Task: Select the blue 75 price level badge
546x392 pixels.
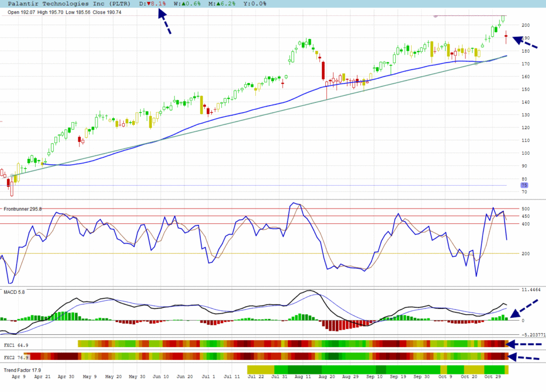Action: tap(524, 185)
